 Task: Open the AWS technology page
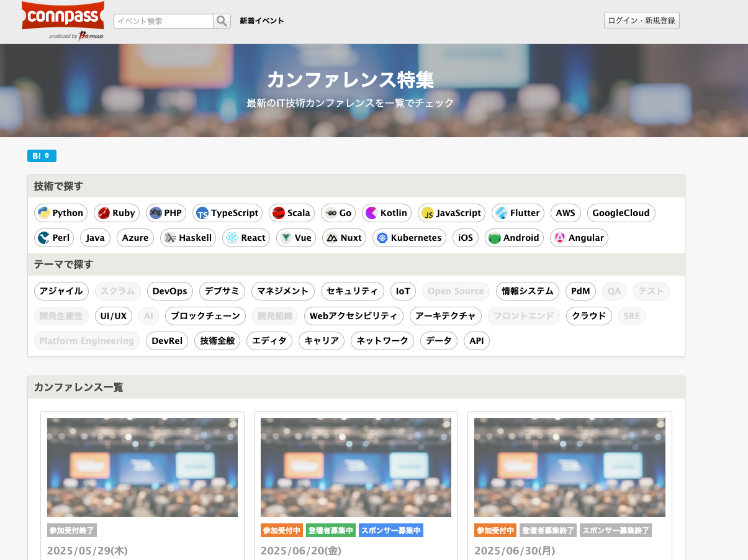[565, 213]
